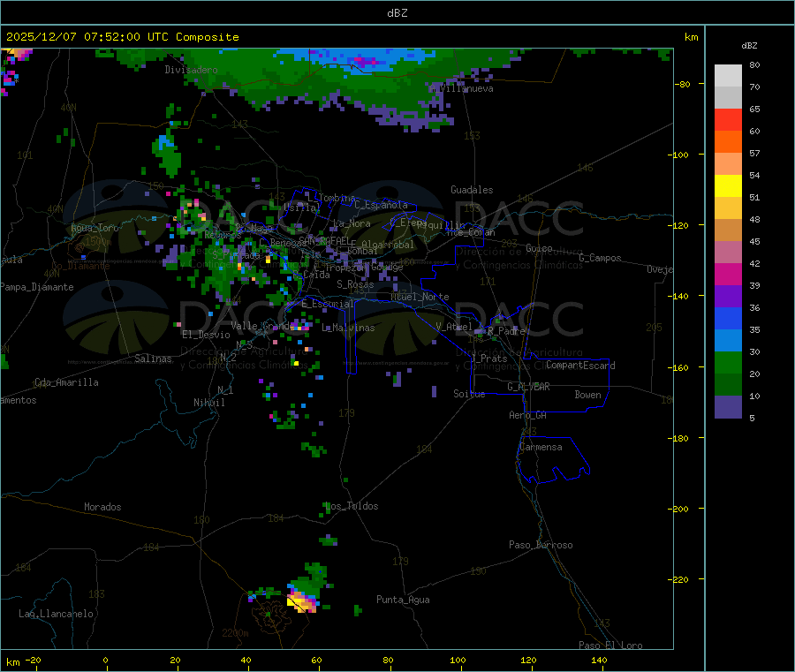Click the dBZ title at top center
Screen dimensions: 795x672
click(397, 13)
